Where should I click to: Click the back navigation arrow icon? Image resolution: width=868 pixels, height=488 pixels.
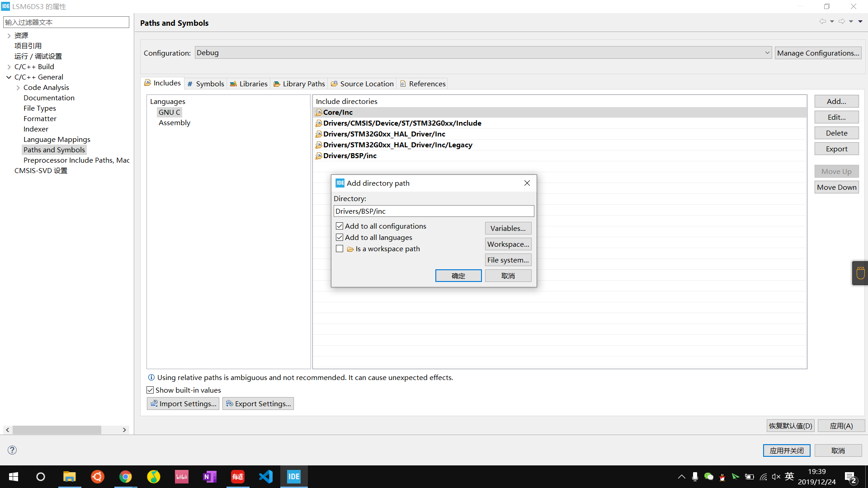(x=822, y=21)
